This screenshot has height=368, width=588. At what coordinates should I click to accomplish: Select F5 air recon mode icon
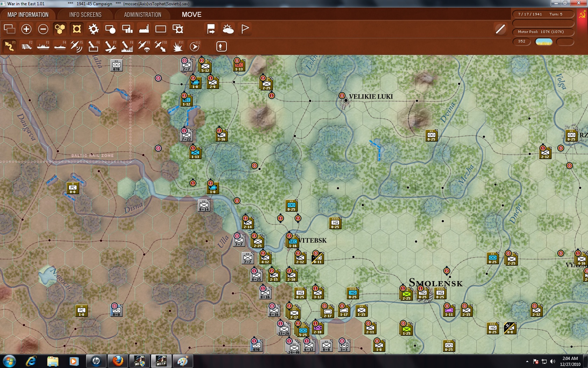(x=77, y=46)
